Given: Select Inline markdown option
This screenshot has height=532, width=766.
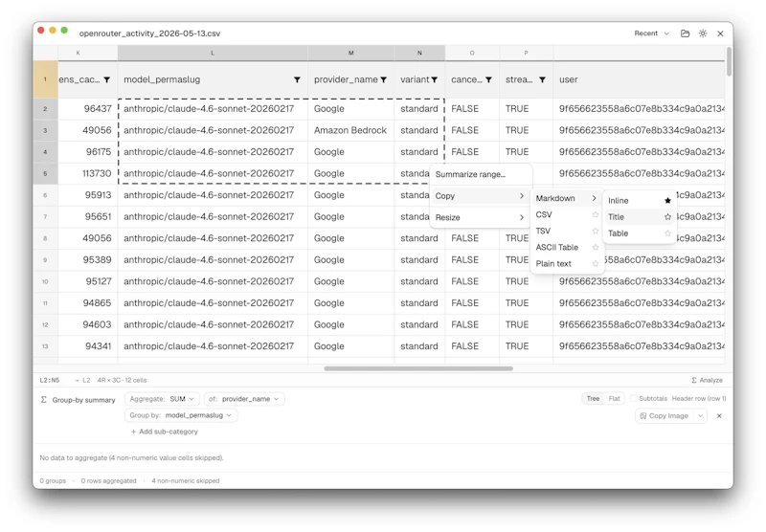Looking at the screenshot, I should pyautogui.click(x=639, y=200).
